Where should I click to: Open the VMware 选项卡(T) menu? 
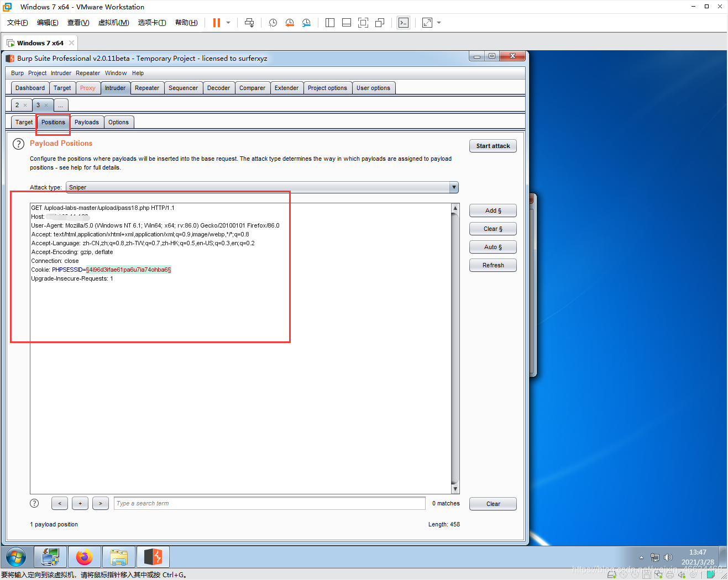(x=152, y=23)
